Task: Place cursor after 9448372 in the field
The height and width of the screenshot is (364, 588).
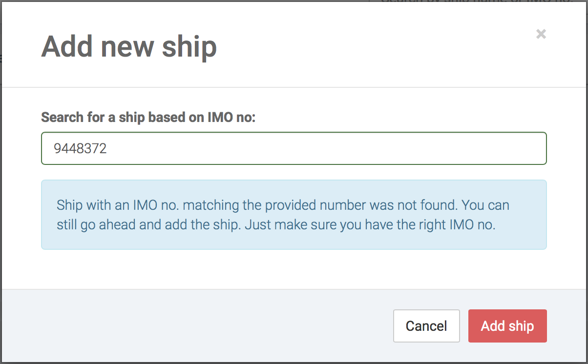Action: click(108, 149)
